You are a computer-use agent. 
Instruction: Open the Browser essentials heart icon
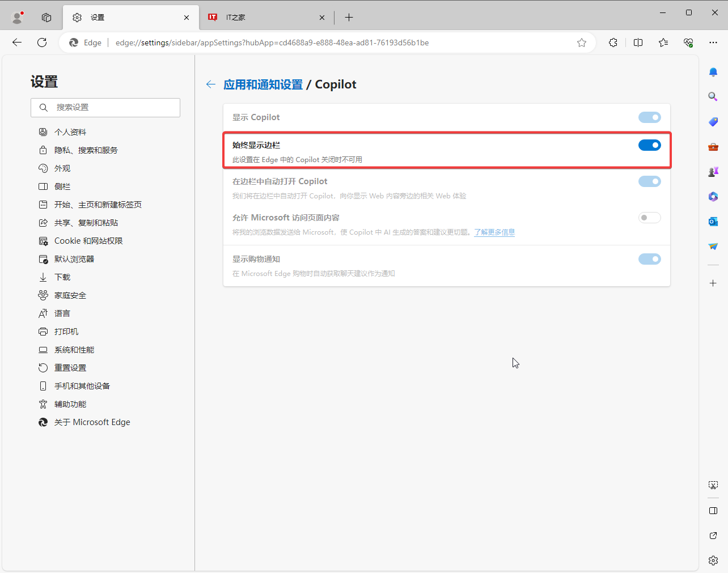coord(688,43)
